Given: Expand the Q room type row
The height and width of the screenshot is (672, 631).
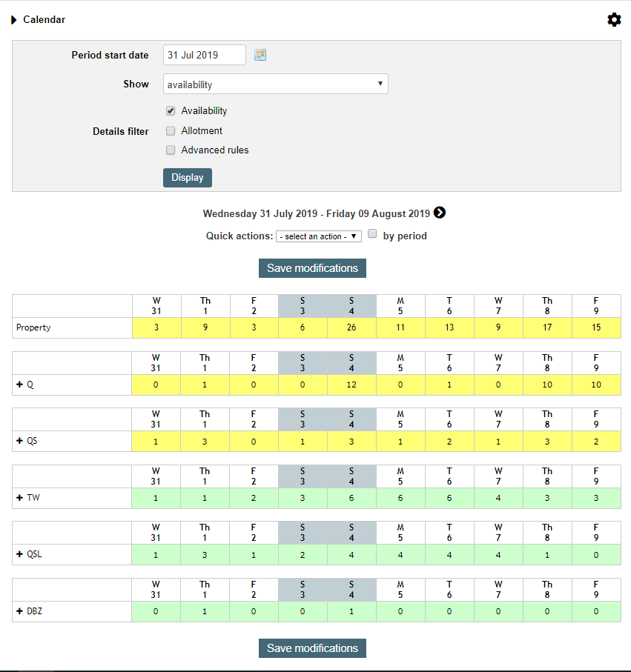Looking at the screenshot, I should click(x=18, y=385).
